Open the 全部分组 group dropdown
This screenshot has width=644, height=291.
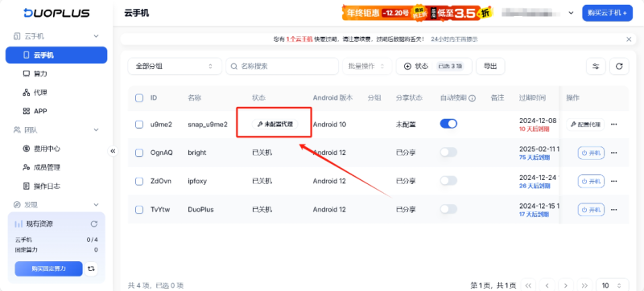pyautogui.click(x=175, y=67)
